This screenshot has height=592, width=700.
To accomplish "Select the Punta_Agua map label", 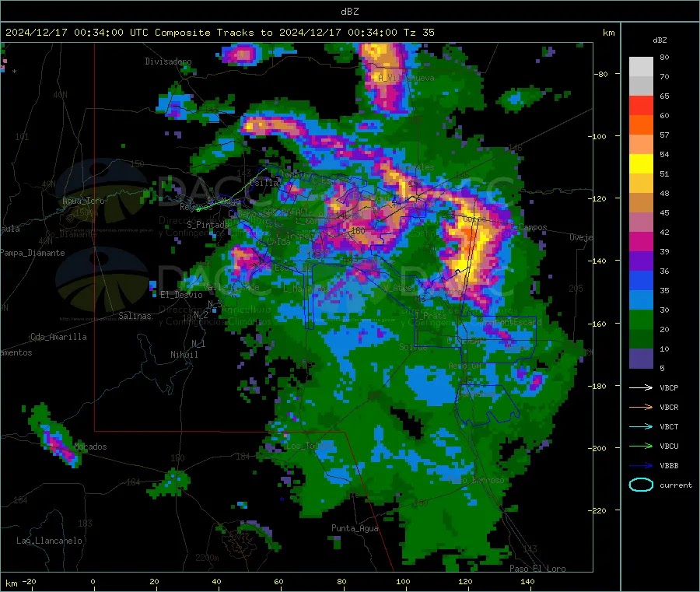I will tap(355, 528).
